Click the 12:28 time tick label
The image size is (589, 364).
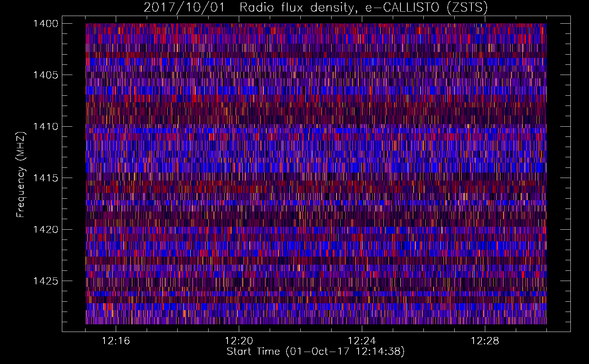(x=485, y=341)
